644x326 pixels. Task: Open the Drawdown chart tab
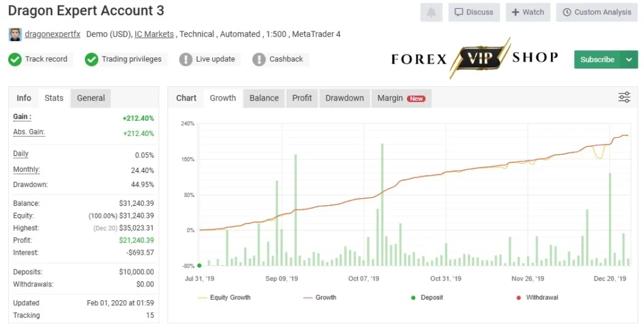(345, 98)
